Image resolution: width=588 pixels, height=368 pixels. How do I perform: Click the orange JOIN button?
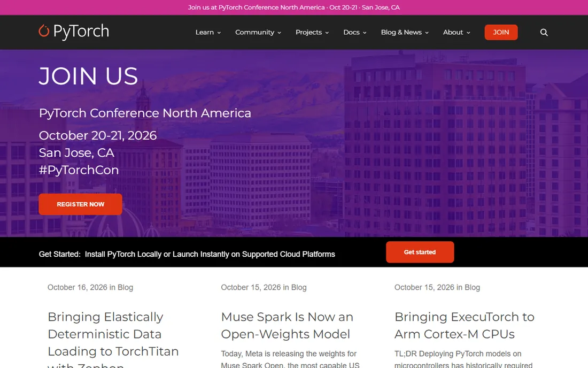501,32
